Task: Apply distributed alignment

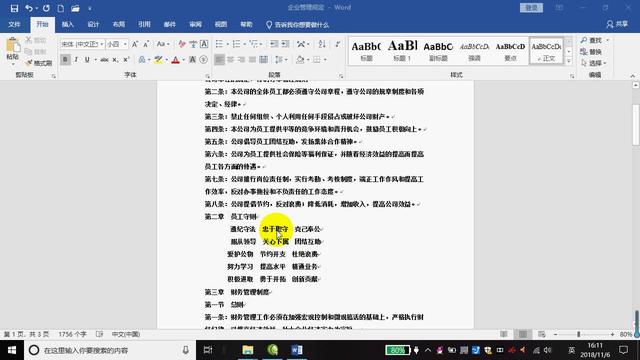Action: tap(264, 60)
